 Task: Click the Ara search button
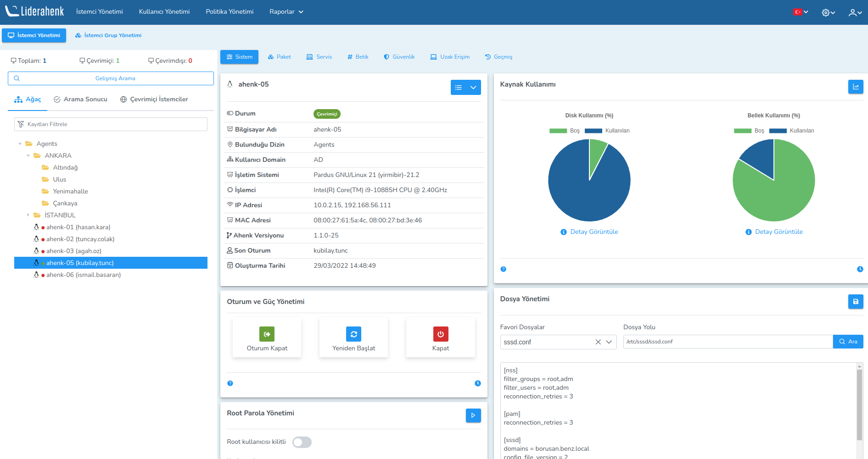pyautogui.click(x=848, y=342)
